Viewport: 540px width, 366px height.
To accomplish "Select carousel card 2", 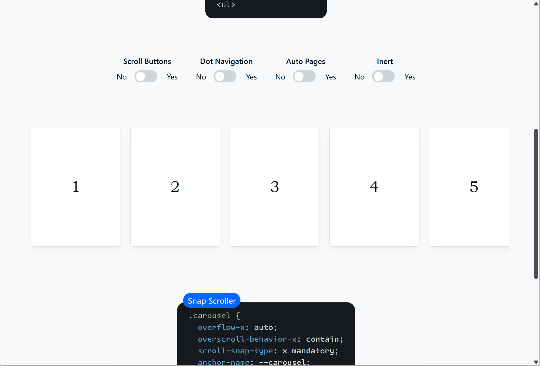I will click(x=175, y=187).
